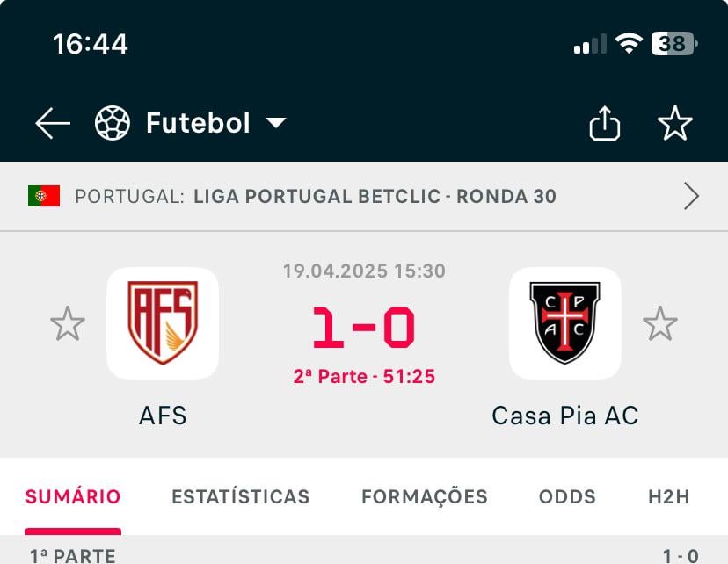
Task: Tap the Wi-Fi icon in the status bar
Action: click(x=628, y=41)
